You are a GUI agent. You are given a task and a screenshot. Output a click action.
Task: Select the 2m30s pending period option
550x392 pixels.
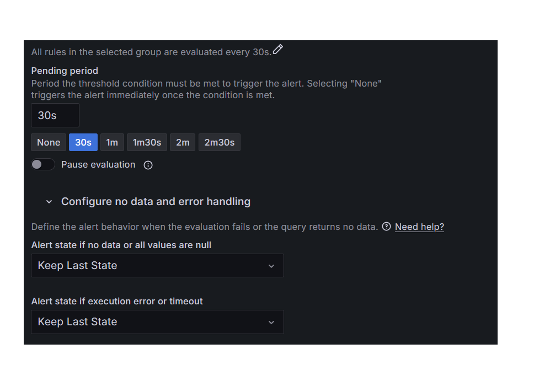point(219,142)
